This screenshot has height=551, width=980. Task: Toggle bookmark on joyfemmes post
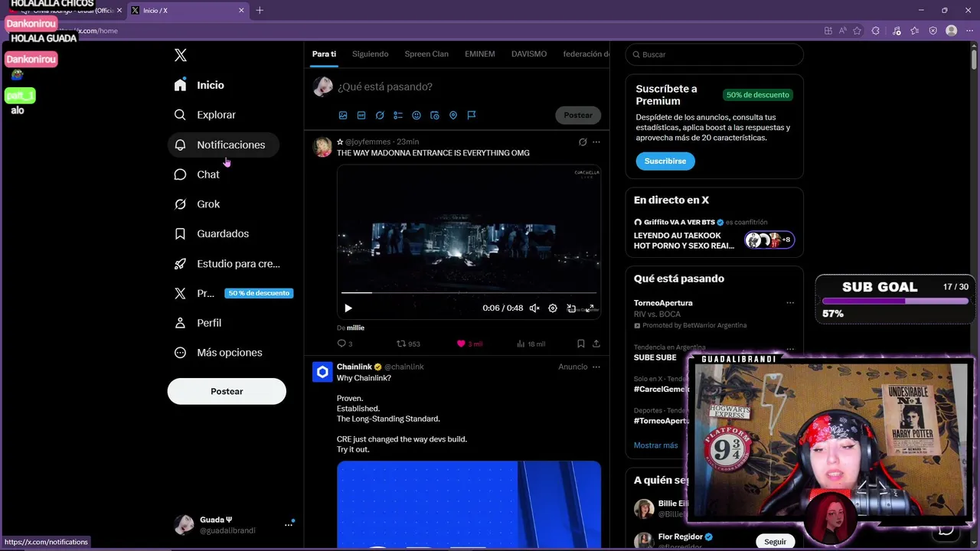(581, 344)
